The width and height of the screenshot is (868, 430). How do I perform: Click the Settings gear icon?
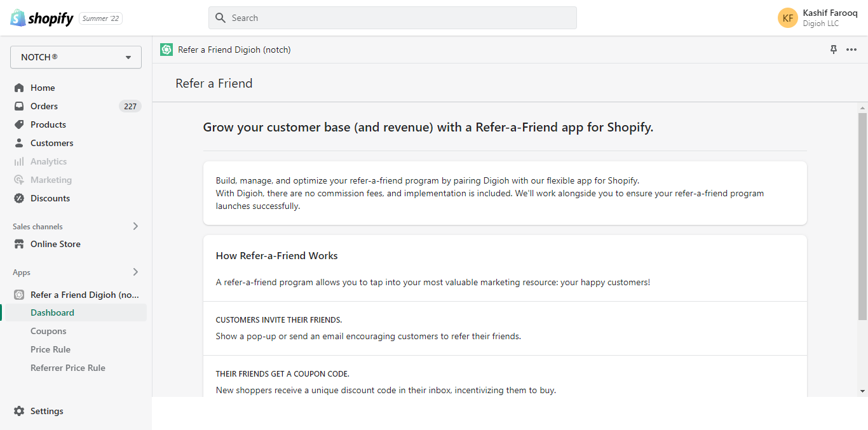(19, 411)
